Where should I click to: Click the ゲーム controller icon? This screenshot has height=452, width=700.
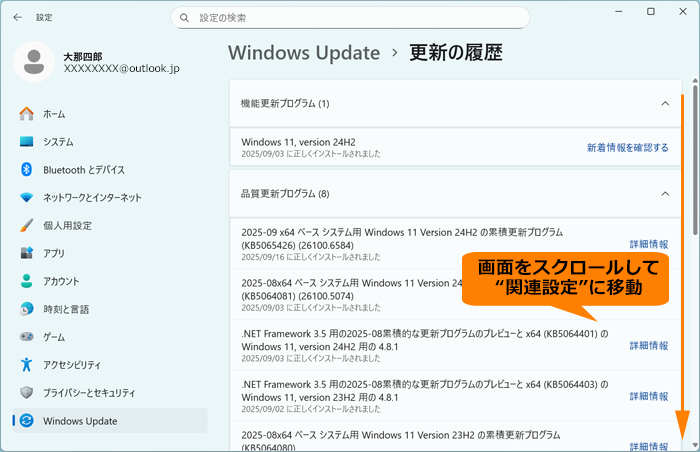pyautogui.click(x=26, y=336)
